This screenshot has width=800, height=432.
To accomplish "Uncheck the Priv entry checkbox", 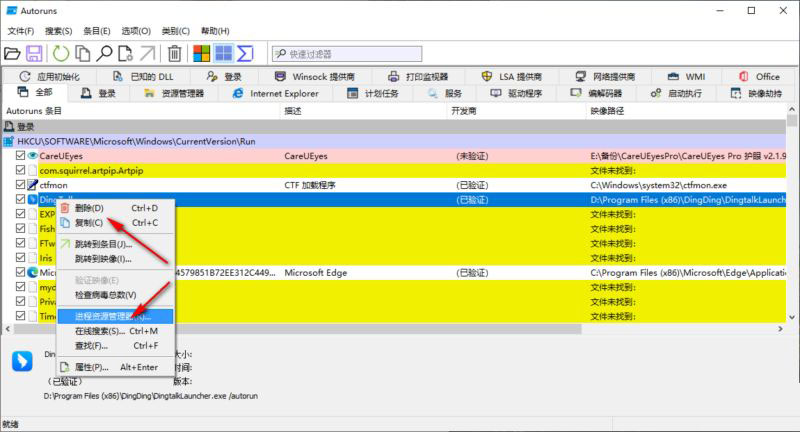I will 20,301.
